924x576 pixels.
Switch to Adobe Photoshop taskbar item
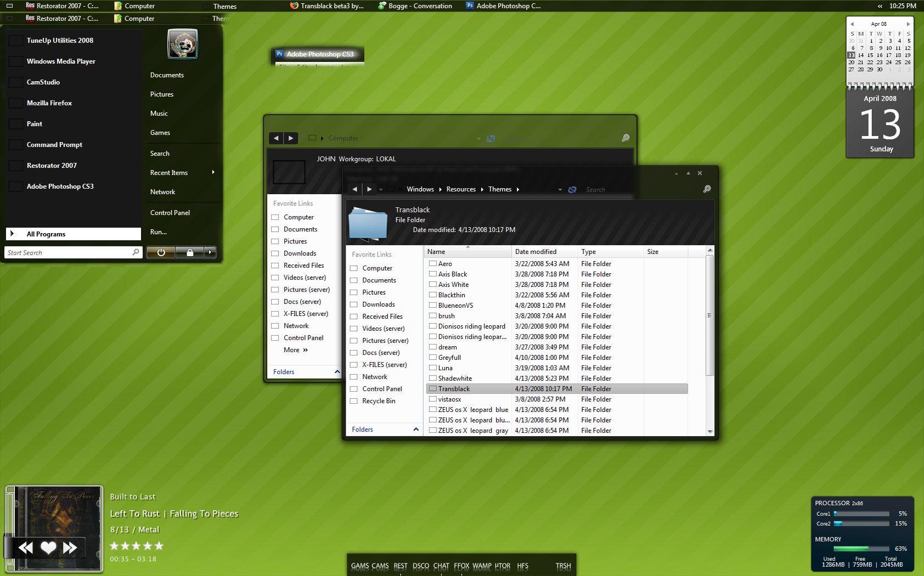tap(504, 6)
